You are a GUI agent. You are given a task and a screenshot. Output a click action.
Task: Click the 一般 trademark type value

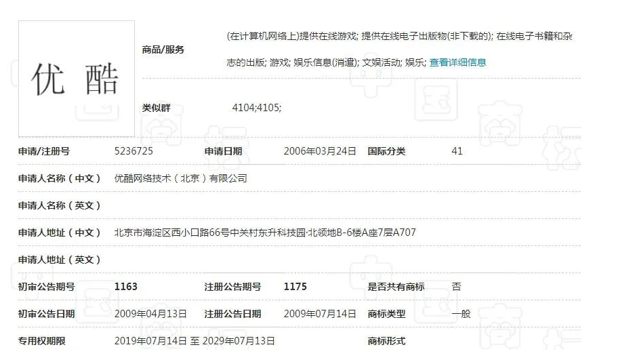point(461,314)
